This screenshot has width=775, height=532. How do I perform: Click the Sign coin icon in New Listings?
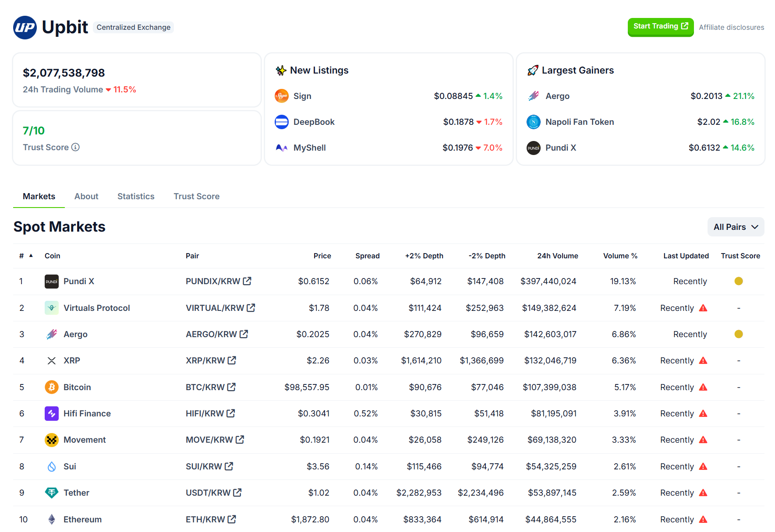tap(282, 96)
